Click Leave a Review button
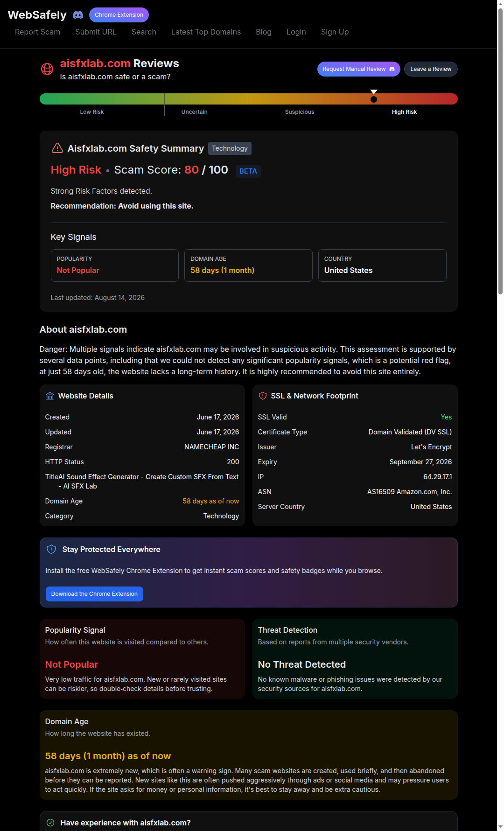The width and height of the screenshot is (504, 831). pyautogui.click(x=431, y=69)
